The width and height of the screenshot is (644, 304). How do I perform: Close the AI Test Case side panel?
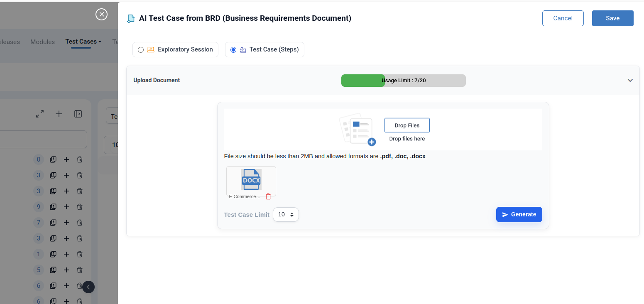click(101, 15)
